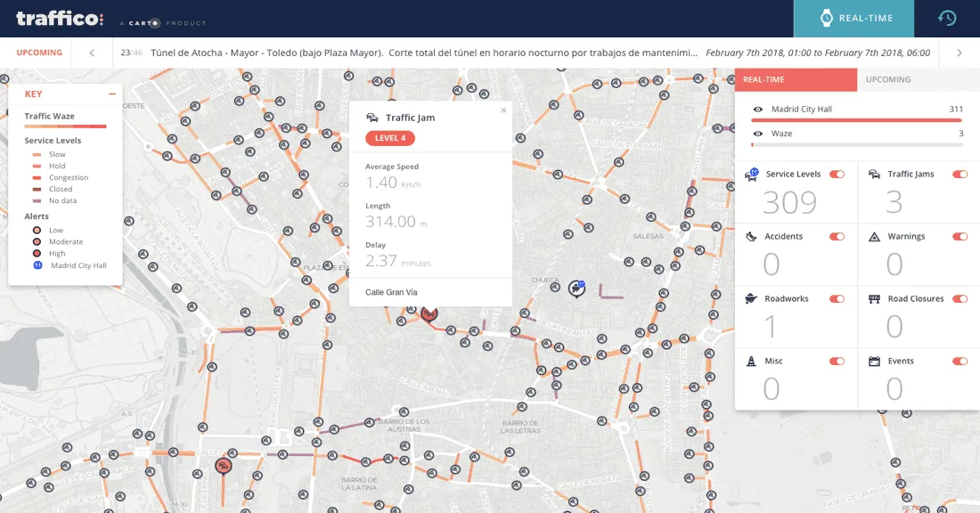Screen dimensions: 980x513
Task: Disable the Traffic Jams toggle
Action: click(x=960, y=175)
